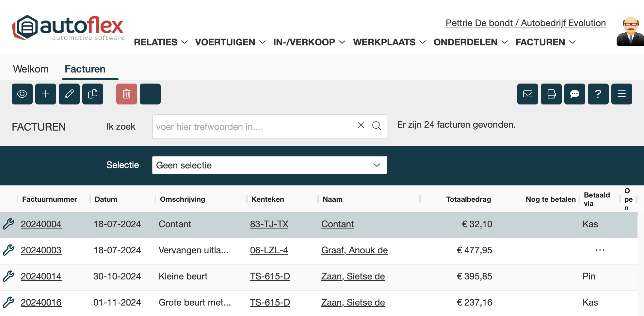
Task: Expand the VOERTUIGEN menu
Action: 230,42
